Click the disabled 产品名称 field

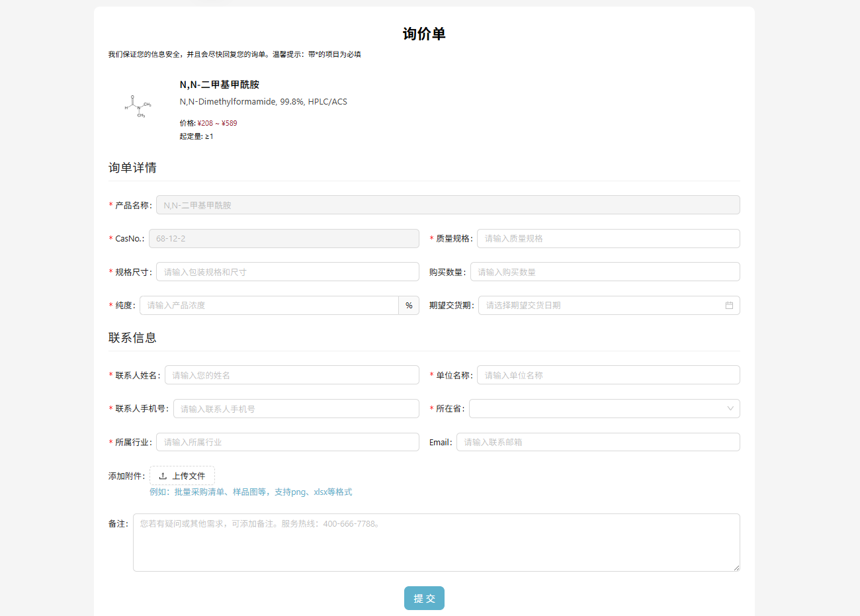point(447,205)
